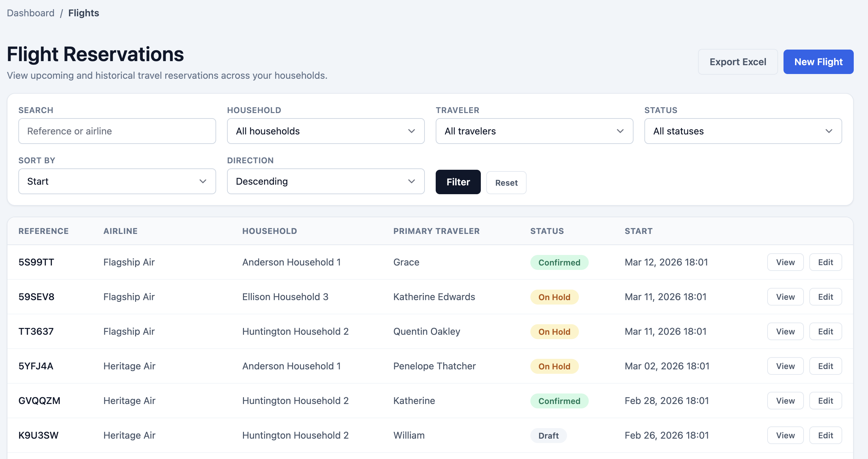868x459 pixels.
Task: Click the New Flight button
Action: coord(818,62)
